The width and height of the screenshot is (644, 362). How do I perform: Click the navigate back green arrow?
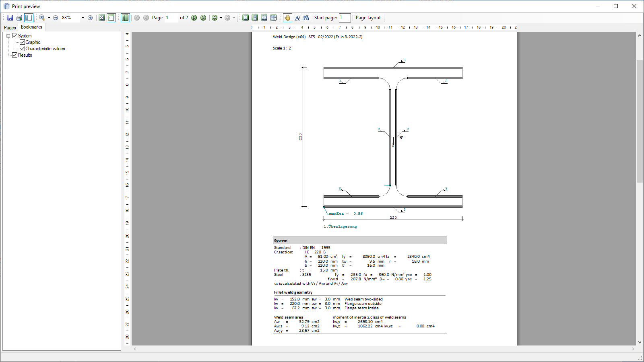[215, 18]
